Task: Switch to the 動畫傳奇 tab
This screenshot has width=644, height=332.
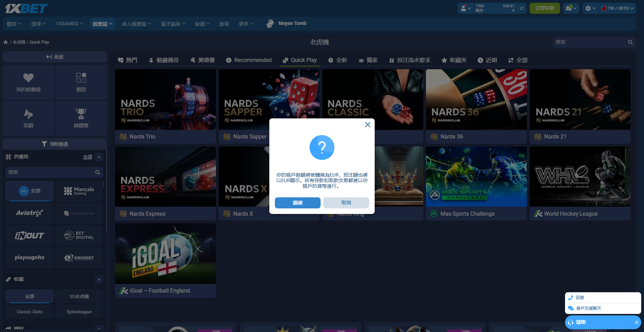Action: 164,60
